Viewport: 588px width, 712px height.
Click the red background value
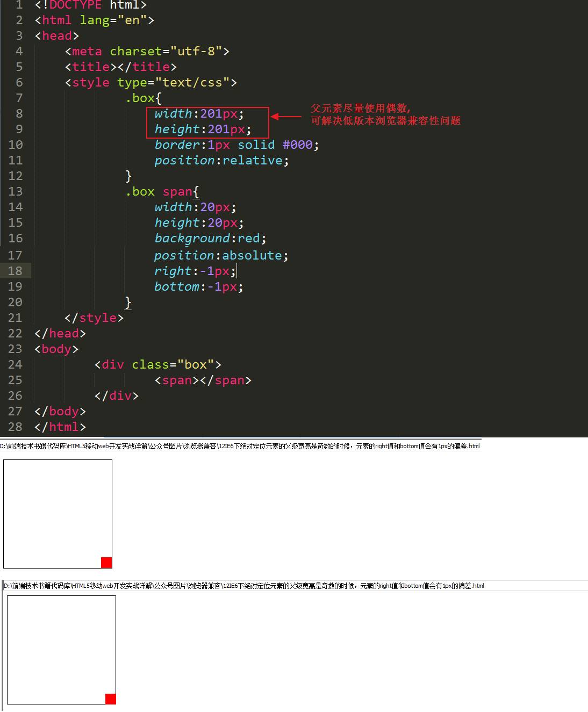[x=249, y=238]
